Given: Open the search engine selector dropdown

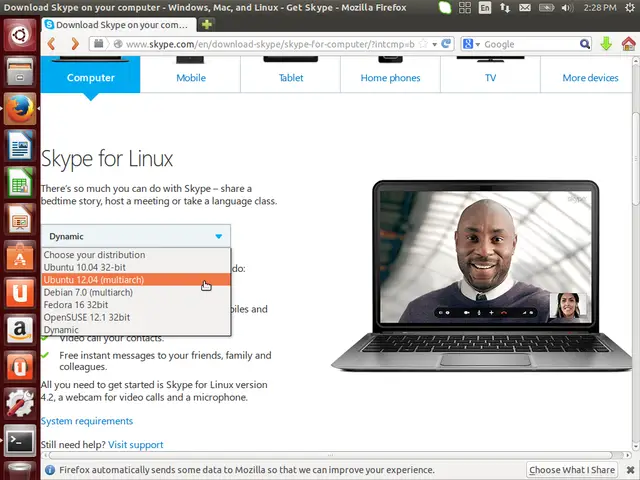Looking at the screenshot, I should [x=471, y=44].
